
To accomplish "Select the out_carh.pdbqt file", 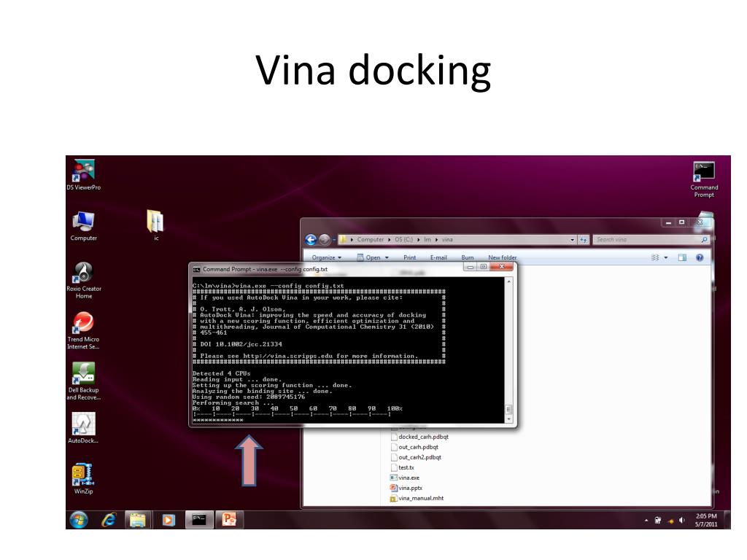I will [414, 447].
